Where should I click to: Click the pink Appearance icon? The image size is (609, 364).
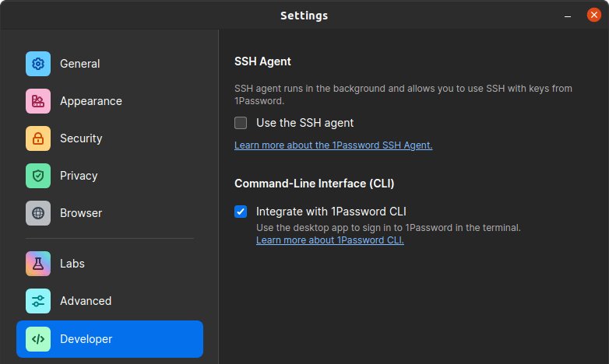(38, 101)
